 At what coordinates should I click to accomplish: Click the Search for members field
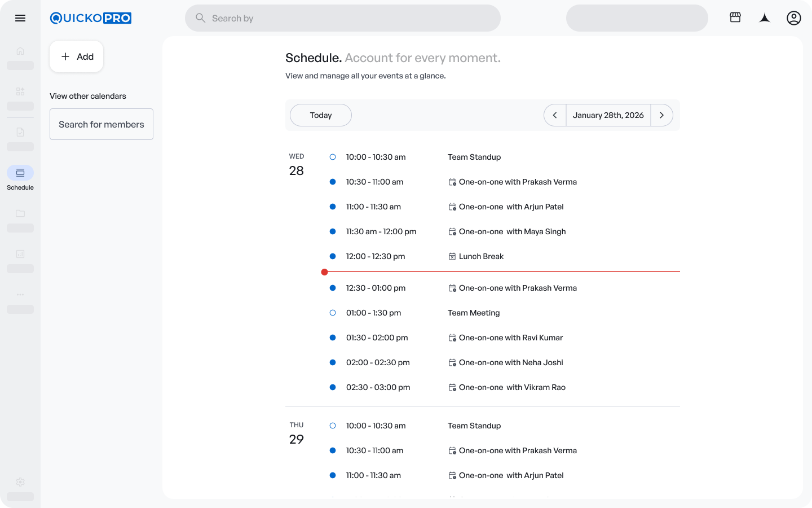[x=101, y=124]
